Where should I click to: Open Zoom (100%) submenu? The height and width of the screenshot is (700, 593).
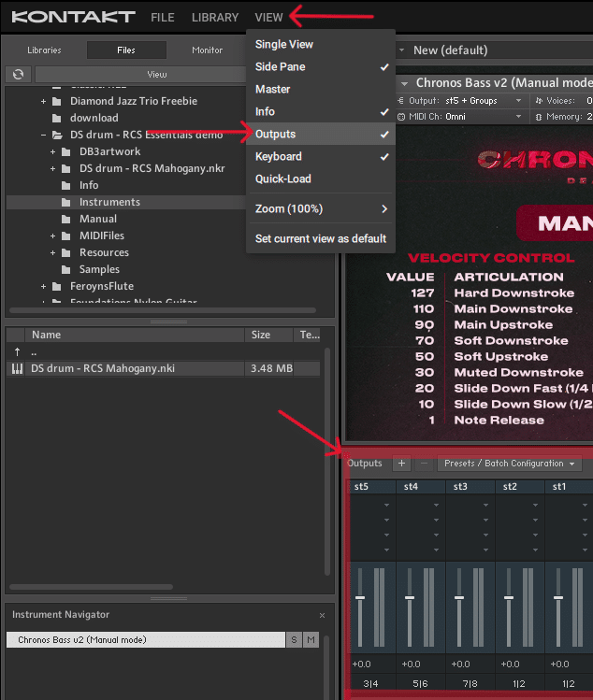[x=321, y=209]
